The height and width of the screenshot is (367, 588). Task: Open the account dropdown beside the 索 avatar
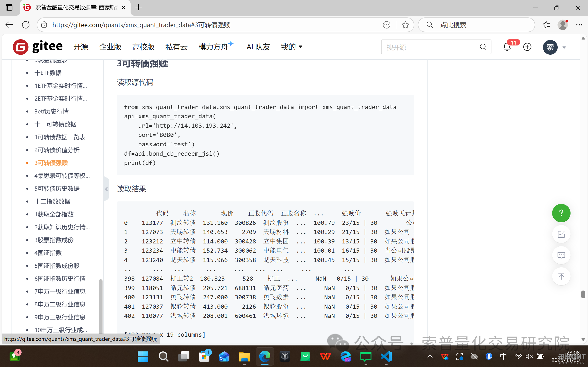point(564,47)
